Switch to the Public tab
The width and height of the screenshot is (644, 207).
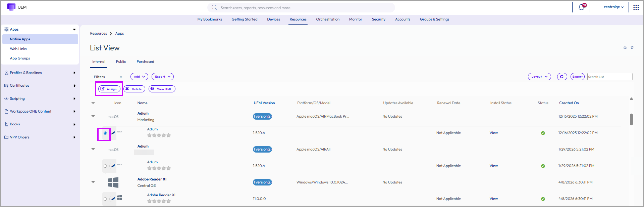point(121,62)
